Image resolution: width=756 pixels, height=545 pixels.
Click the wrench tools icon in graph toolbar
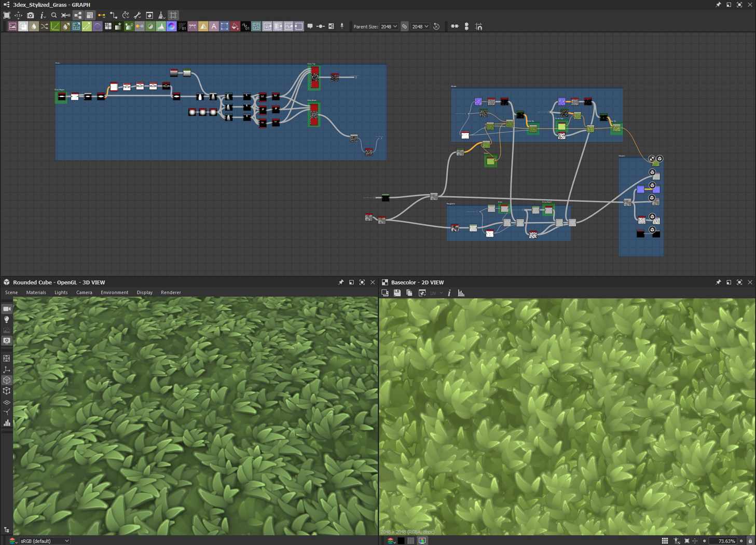click(138, 16)
